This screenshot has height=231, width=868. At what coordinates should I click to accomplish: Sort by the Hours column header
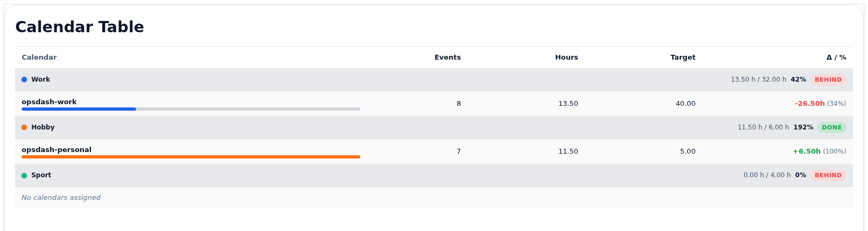click(566, 57)
